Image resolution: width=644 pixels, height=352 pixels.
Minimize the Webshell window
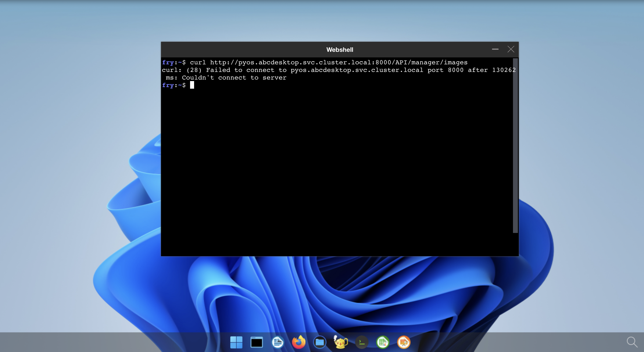click(495, 49)
